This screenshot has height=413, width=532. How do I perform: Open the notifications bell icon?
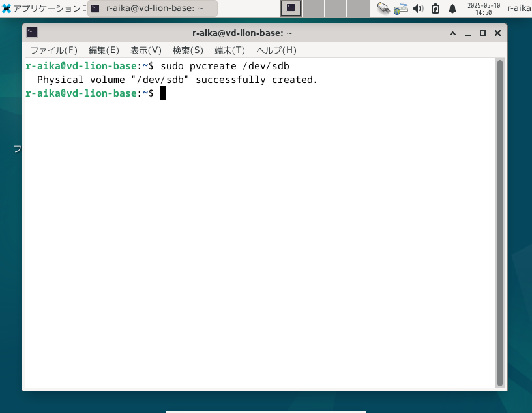tap(452, 8)
